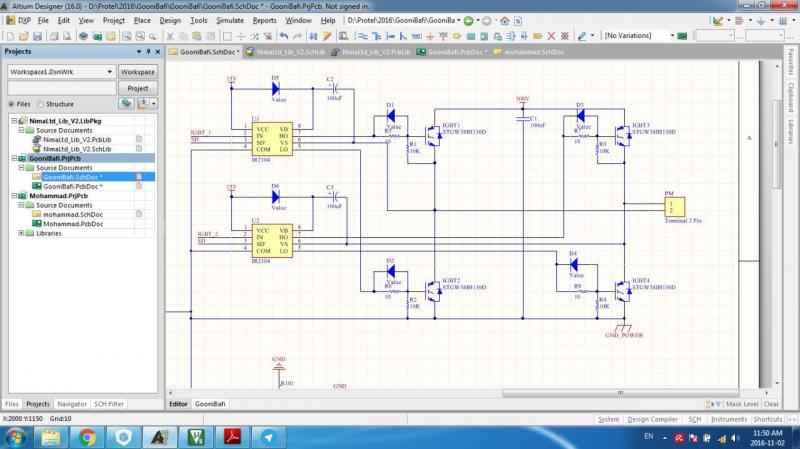Select the Structure radio button
The height and width of the screenshot is (449, 800).
point(41,104)
